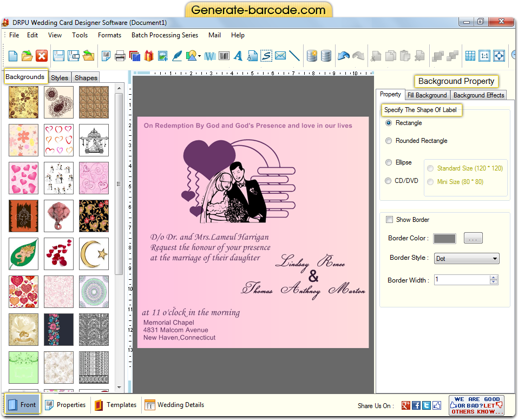518x420 pixels.
Task: Click the backgrounds list scroll down arrow
Action: pos(119,387)
